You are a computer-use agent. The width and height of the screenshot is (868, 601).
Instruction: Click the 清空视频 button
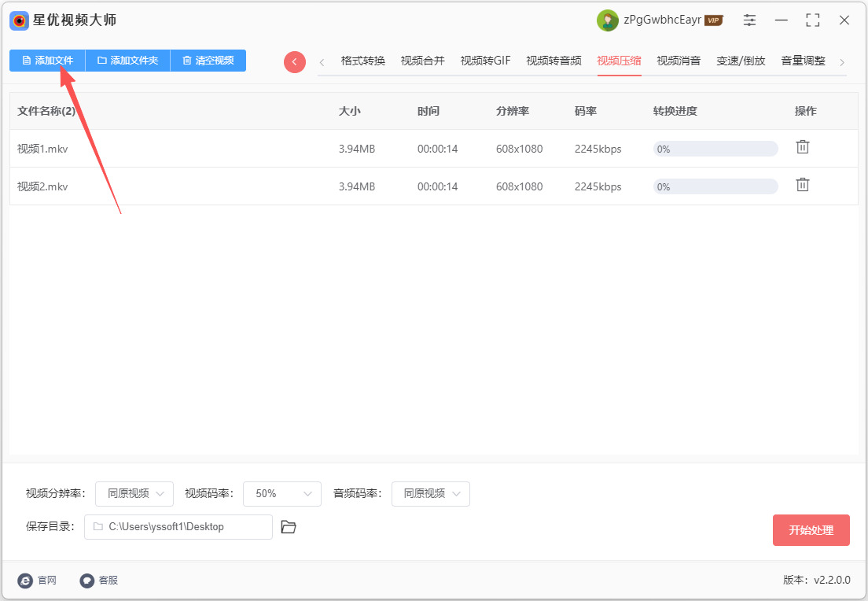(208, 61)
